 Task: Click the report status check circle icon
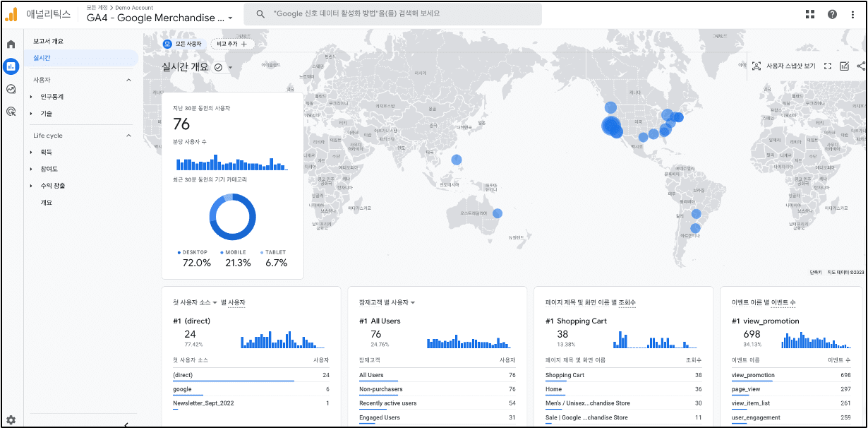(218, 67)
